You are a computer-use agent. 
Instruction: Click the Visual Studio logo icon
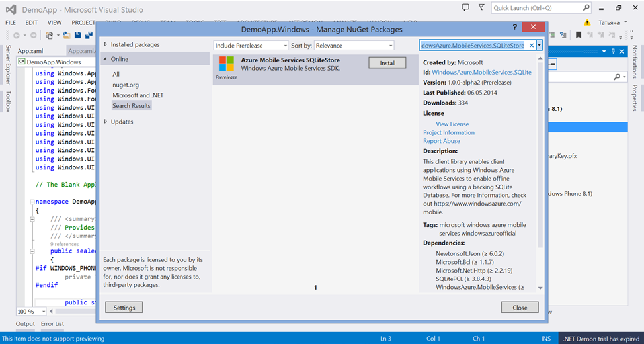pos(11,9)
